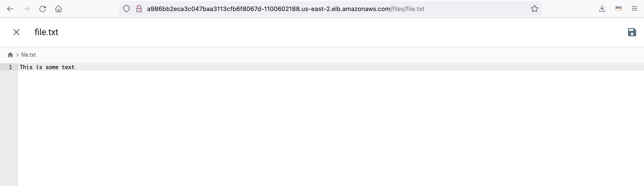The width and height of the screenshot is (644, 186).
Task: Close the file.txt editor
Action: (x=16, y=32)
